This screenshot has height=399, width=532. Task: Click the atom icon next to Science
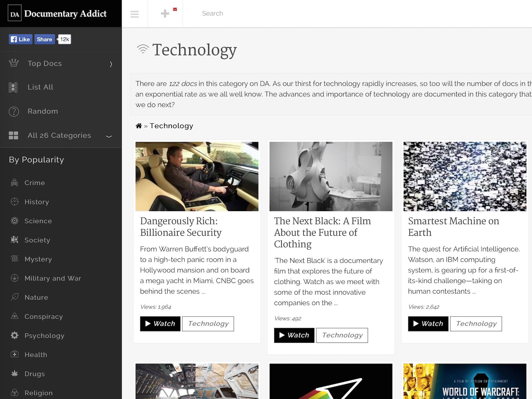14,220
